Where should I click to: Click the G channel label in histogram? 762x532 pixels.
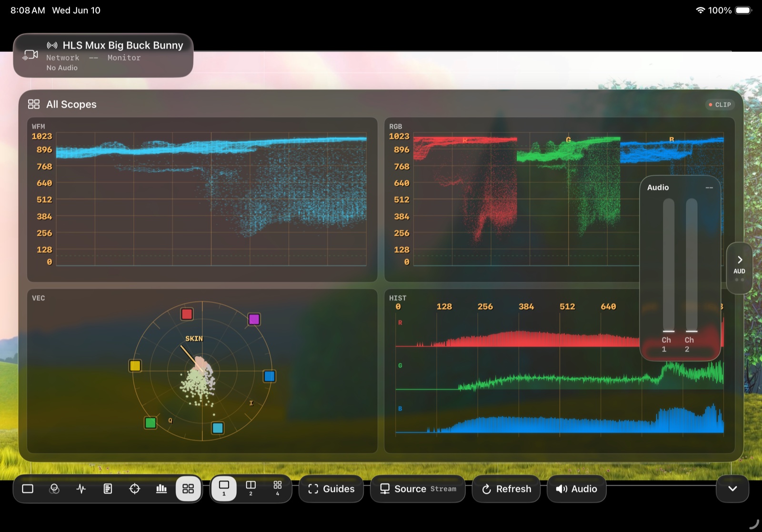pos(400,365)
